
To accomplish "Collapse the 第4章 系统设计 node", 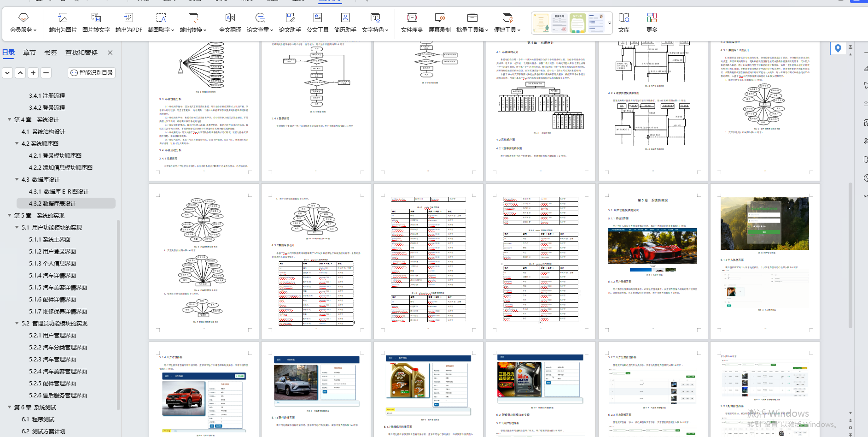I will [x=10, y=119].
